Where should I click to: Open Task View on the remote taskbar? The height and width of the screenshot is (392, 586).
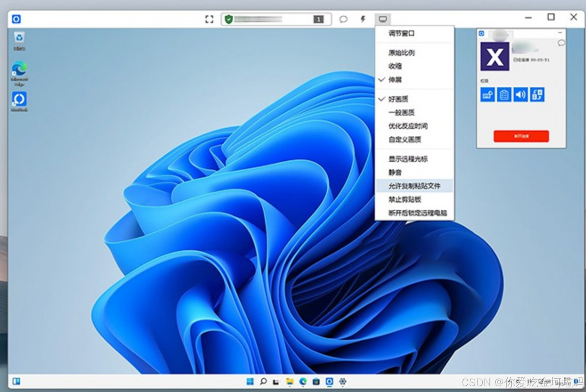[276, 382]
